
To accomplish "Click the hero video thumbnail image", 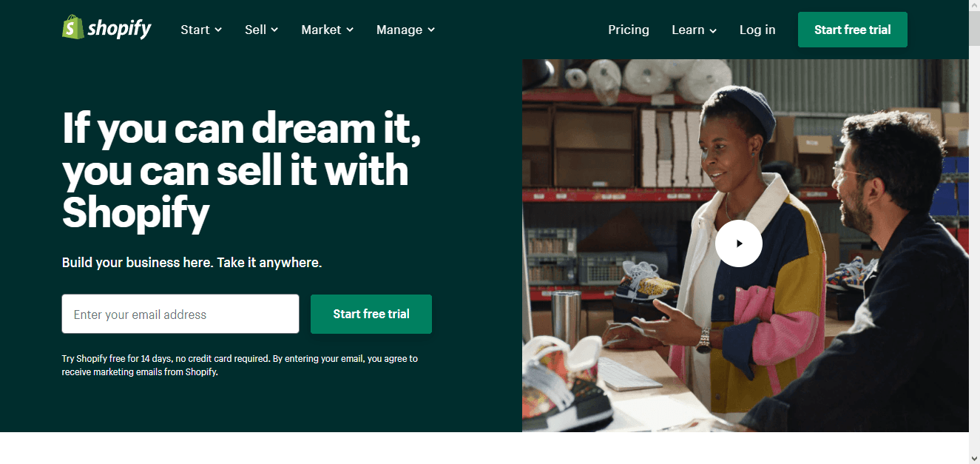I will (746, 246).
